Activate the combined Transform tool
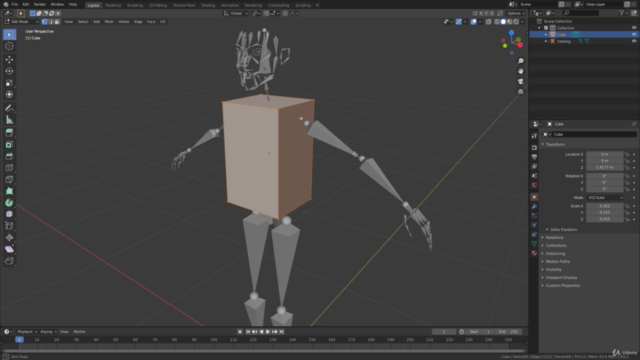 (x=9, y=94)
